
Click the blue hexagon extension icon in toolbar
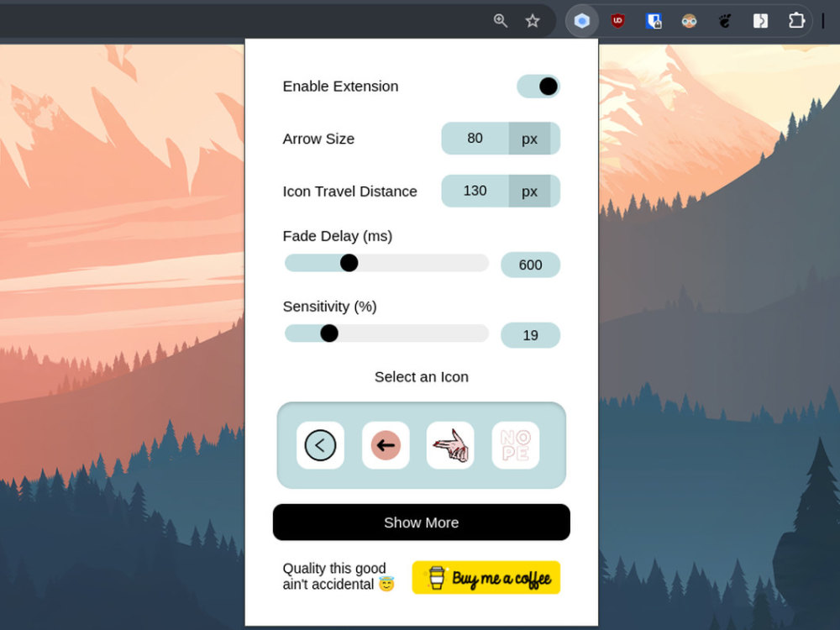pos(582,21)
